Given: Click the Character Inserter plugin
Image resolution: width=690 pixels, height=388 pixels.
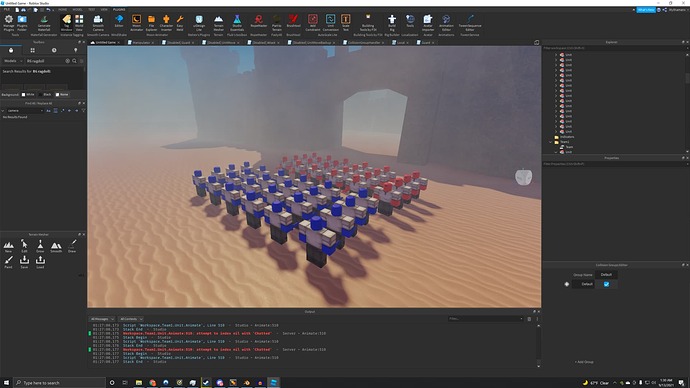Looking at the screenshot, I should click(x=166, y=22).
